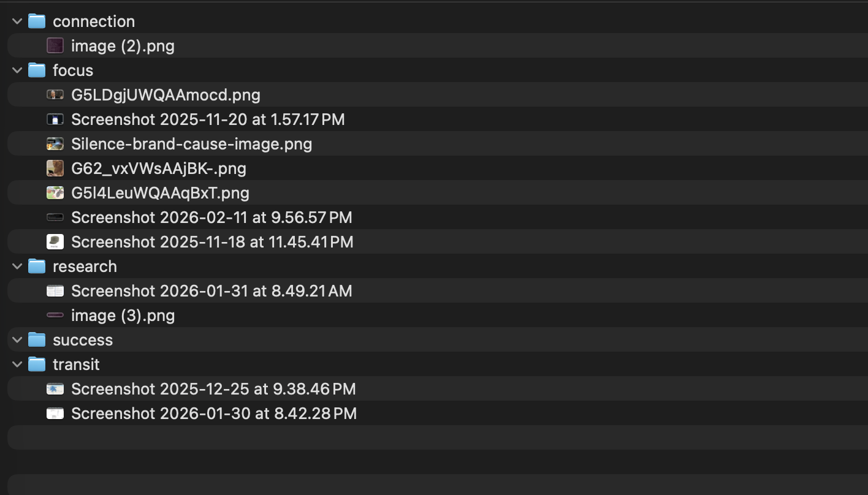Click the G5LDgjUWQAAmocd.png thumbnail icon
The image size is (868, 495).
coord(55,95)
